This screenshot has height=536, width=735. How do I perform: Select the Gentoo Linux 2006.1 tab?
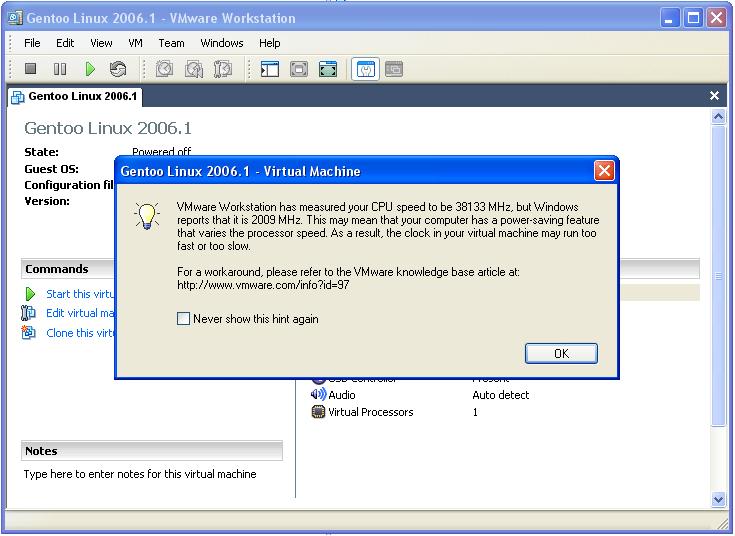pos(75,97)
